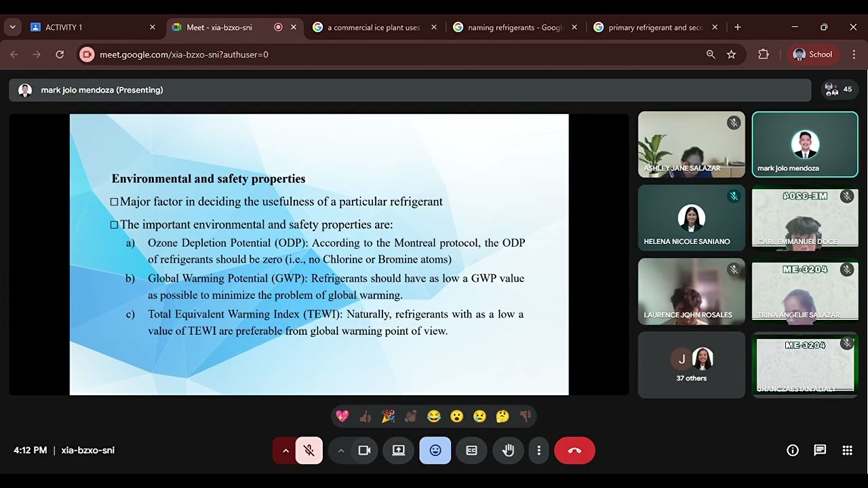This screenshot has width=868, height=488.
Task: Toggle the microphone mute button
Action: click(x=309, y=451)
